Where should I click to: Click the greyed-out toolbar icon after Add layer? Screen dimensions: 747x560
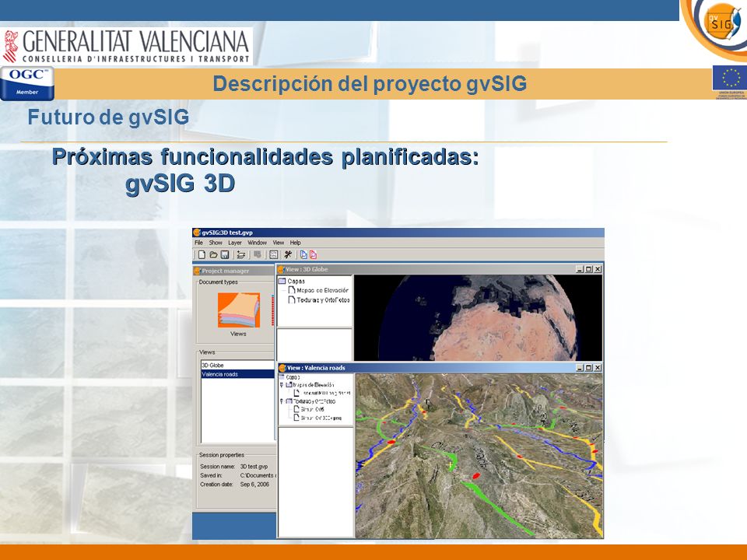258,255
